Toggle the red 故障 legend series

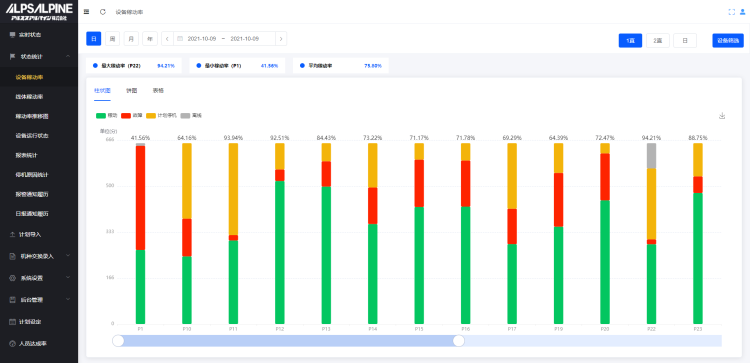132,116
